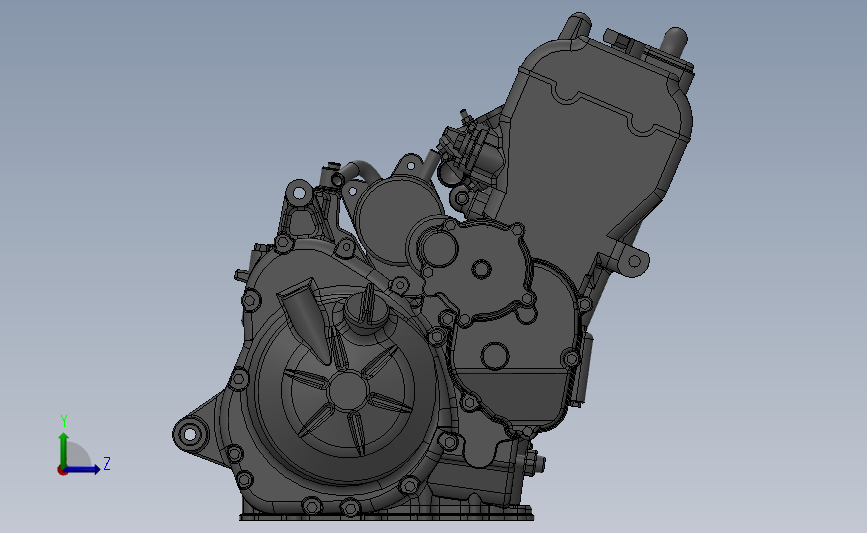
Task: Select the oil pan flange at the engine bottom
Action: click(386, 516)
